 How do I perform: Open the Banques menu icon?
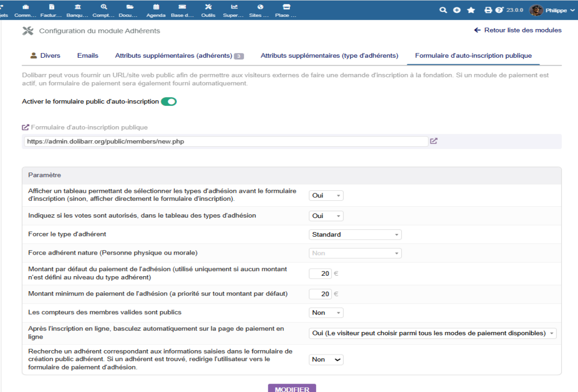tap(77, 7)
